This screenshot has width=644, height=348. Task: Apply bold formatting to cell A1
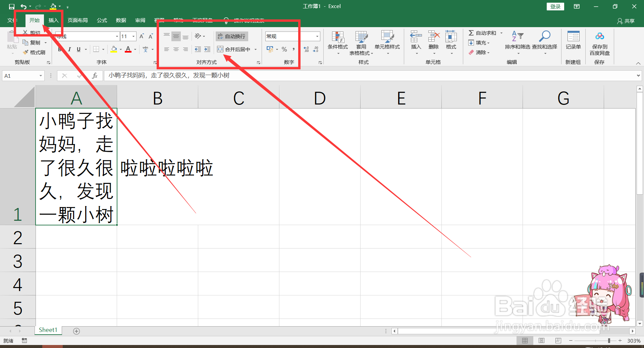point(59,49)
